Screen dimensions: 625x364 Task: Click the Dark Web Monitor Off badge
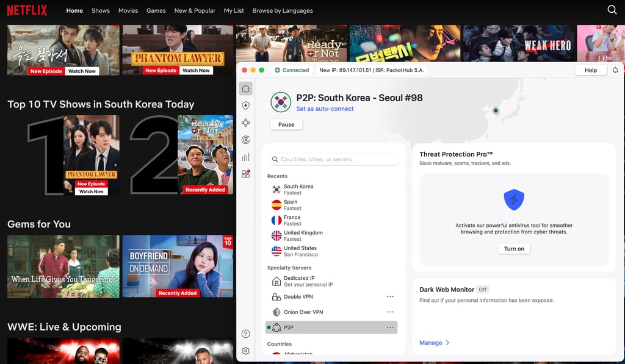(482, 290)
